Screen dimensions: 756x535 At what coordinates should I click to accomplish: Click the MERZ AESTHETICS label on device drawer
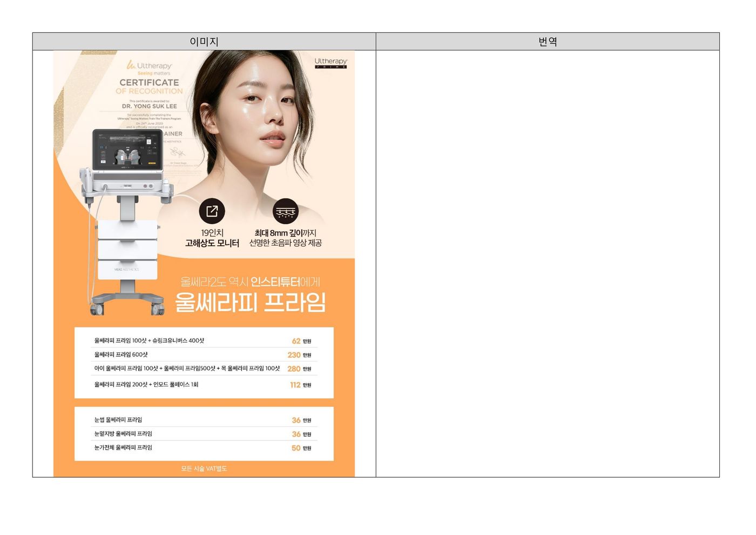point(126,269)
